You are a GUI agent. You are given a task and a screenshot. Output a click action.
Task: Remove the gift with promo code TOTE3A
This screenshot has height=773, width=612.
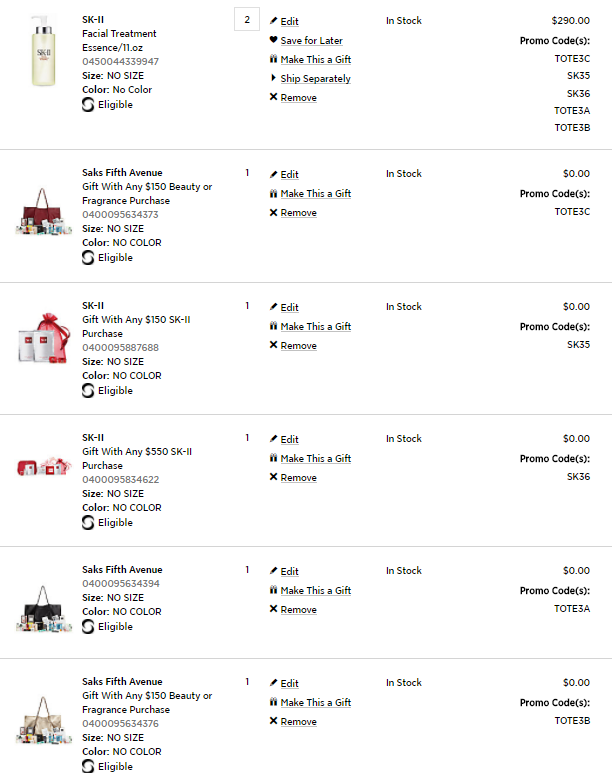point(298,610)
